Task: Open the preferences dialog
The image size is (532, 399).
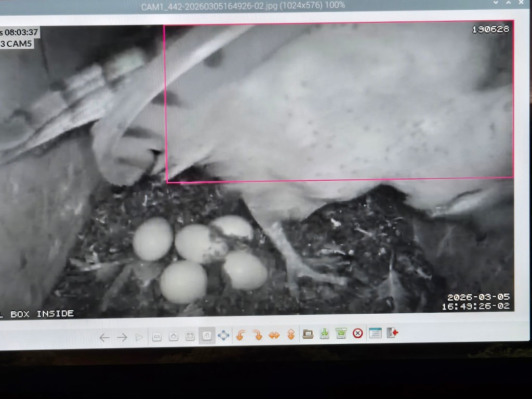Action: (375, 332)
